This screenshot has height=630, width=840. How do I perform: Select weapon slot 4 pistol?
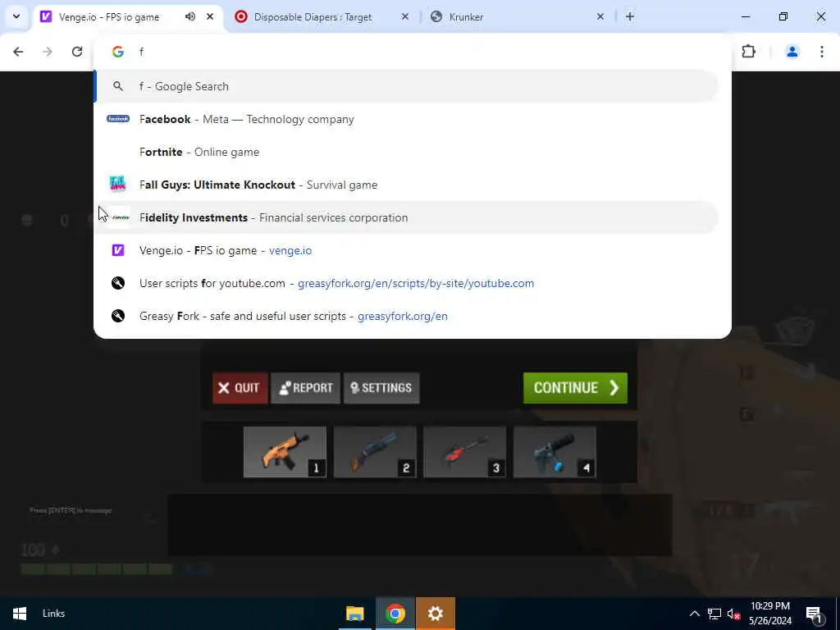coord(555,452)
